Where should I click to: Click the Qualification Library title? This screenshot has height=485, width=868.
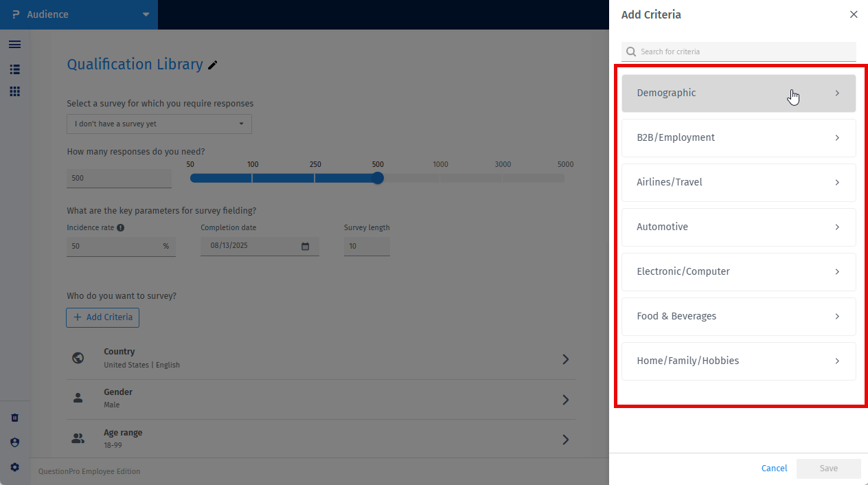pyautogui.click(x=135, y=65)
